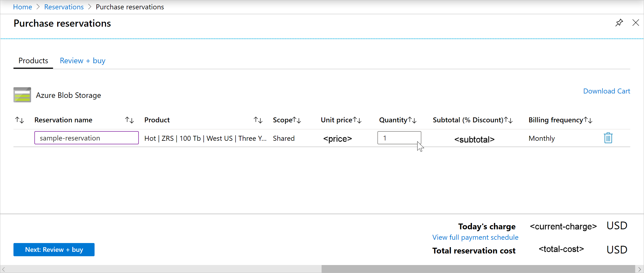
Task: Click the leftmost sort arrows in the table header
Action: coord(19,120)
